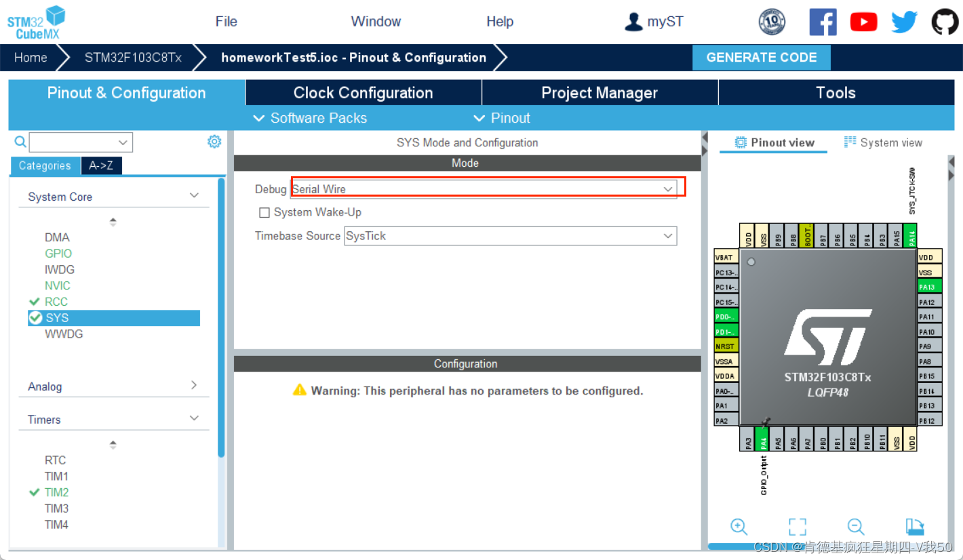This screenshot has width=963, height=560.
Task: Select NVIC in System Core
Action: pos(58,285)
